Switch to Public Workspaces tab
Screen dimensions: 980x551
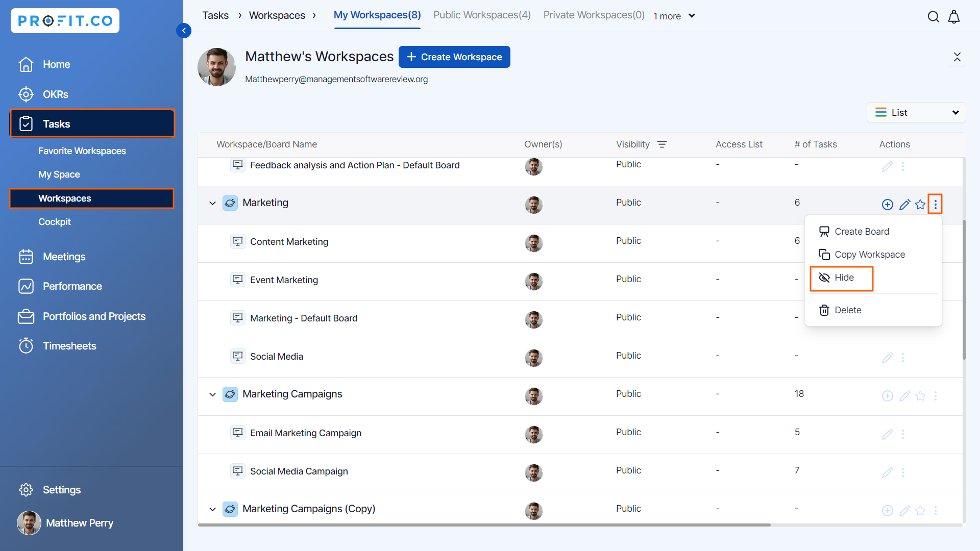(x=482, y=15)
